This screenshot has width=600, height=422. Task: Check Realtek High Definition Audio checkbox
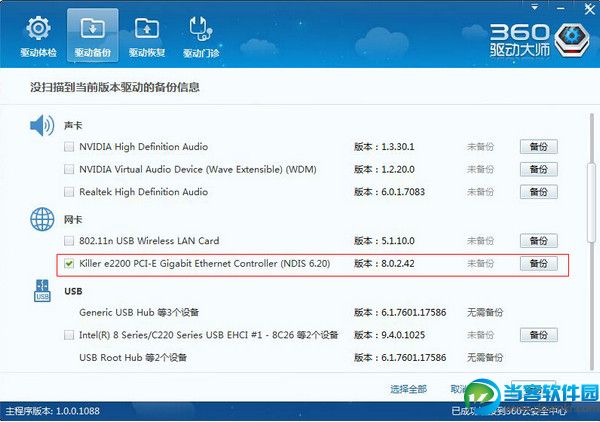click(x=69, y=192)
